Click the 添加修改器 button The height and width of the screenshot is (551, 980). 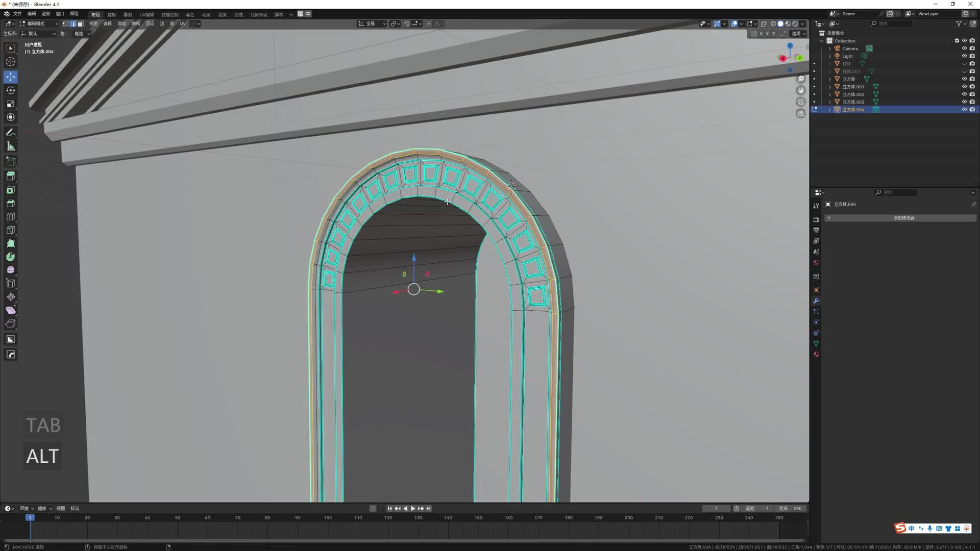903,218
